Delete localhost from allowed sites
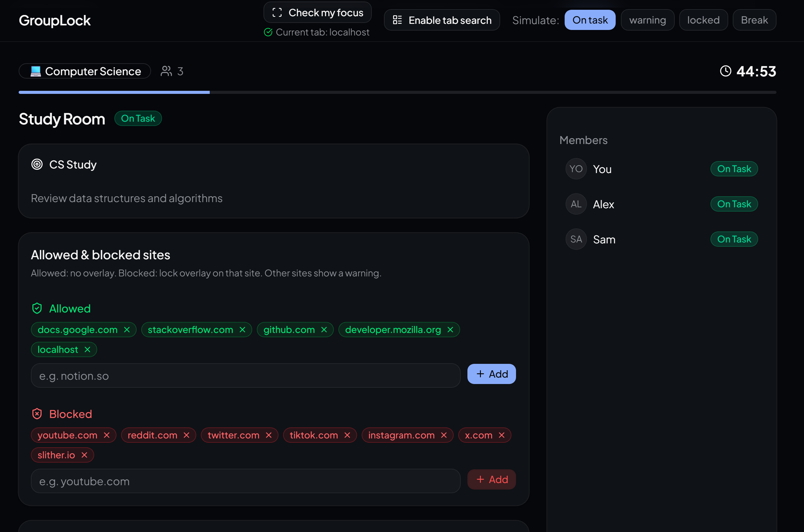Image resolution: width=804 pixels, height=532 pixels. tap(87, 349)
